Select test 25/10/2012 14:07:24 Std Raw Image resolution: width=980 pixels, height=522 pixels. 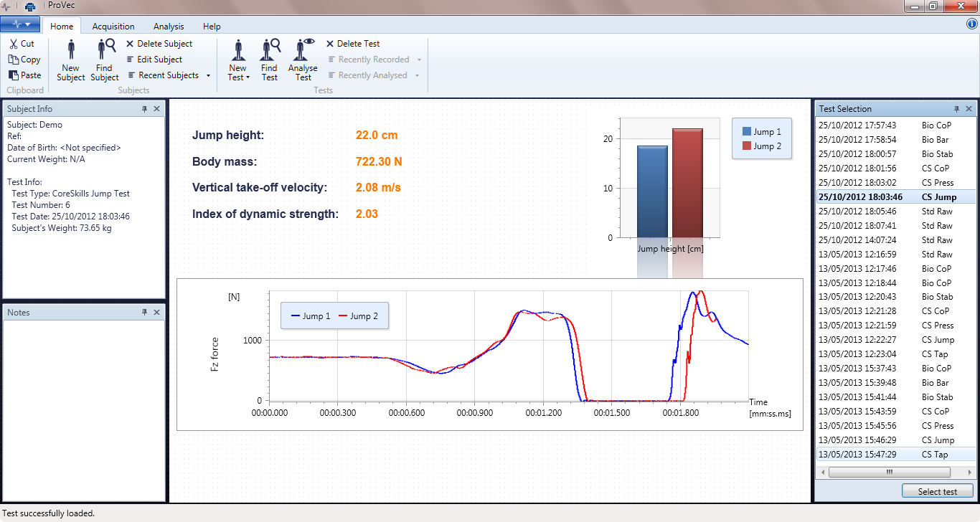point(896,240)
